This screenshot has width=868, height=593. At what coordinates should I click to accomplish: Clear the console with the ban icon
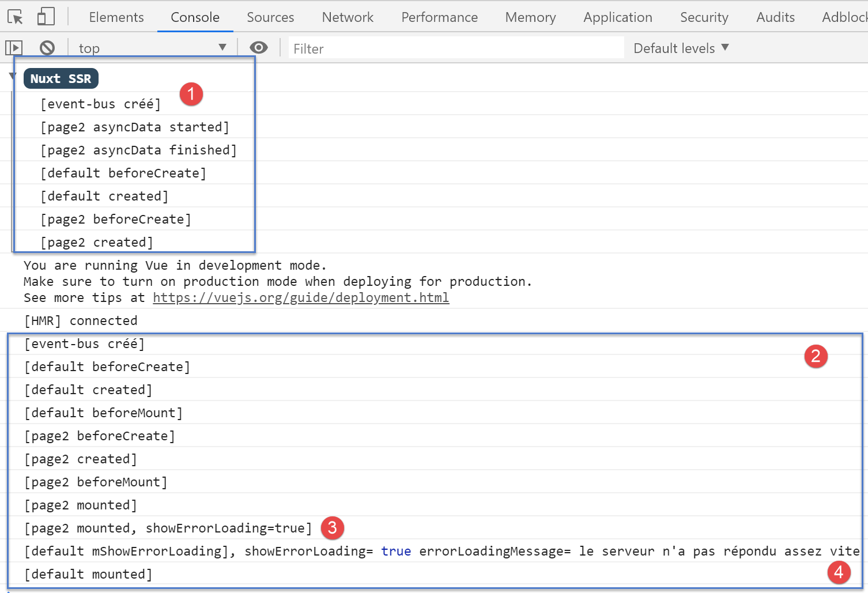(x=47, y=48)
